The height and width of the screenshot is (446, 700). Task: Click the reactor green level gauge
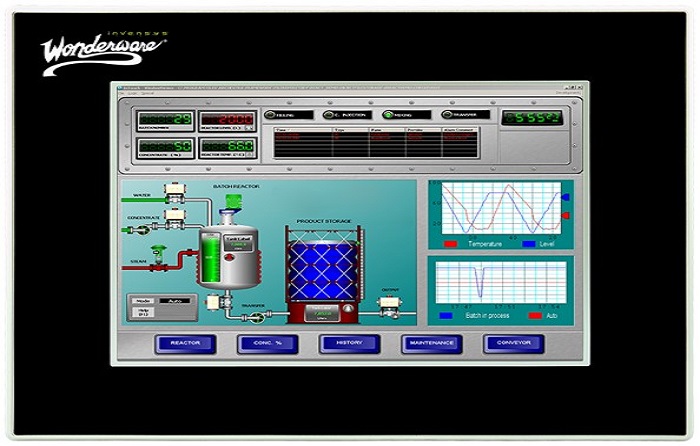(x=209, y=259)
